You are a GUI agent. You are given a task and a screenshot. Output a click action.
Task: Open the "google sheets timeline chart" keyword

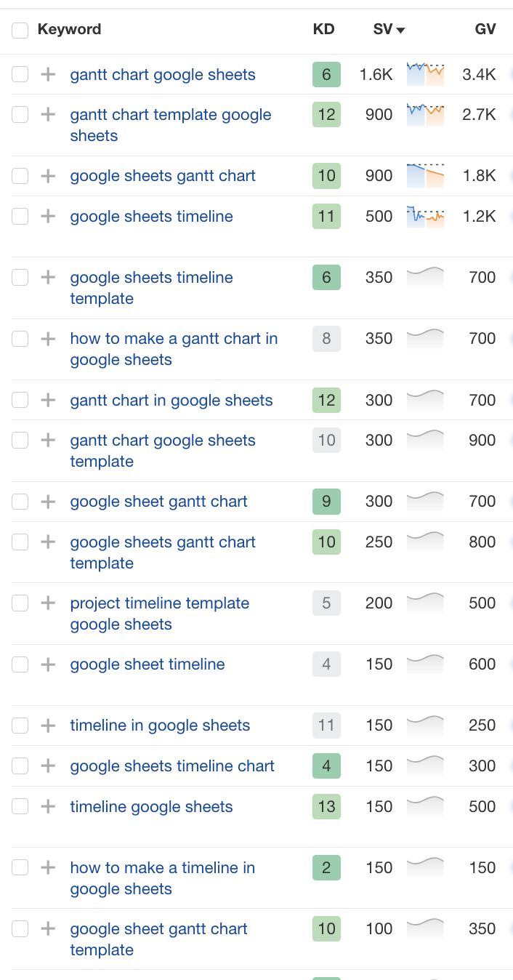coord(171,766)
